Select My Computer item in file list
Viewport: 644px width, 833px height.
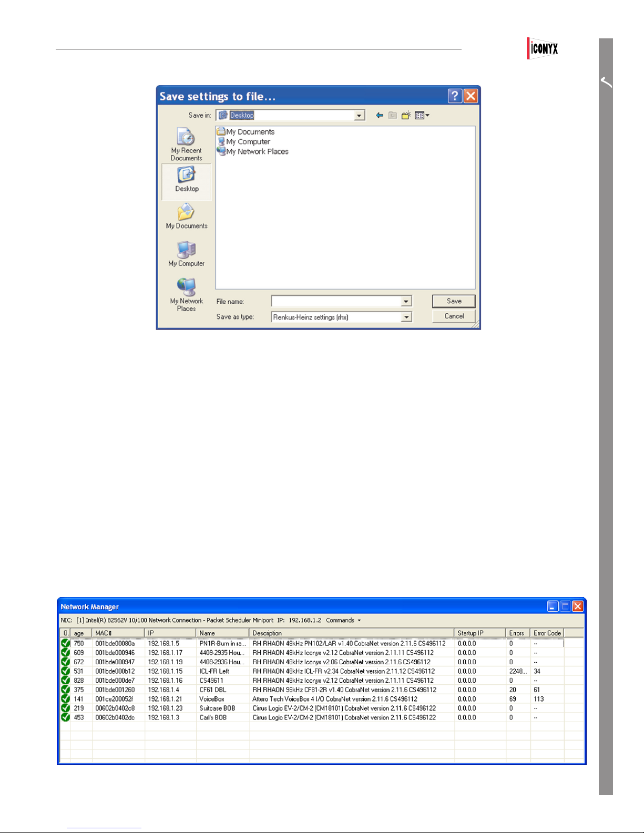pyautogui.click(x=243, y=141)
